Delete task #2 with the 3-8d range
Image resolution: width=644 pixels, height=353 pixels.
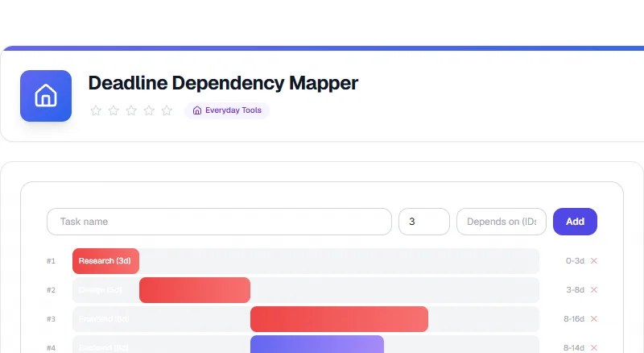click(x=594, y=289)
